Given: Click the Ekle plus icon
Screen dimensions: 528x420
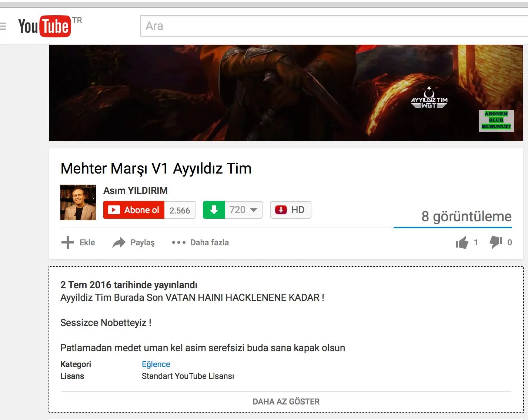Looking at the screenshot, I should (x=67, y=242).
